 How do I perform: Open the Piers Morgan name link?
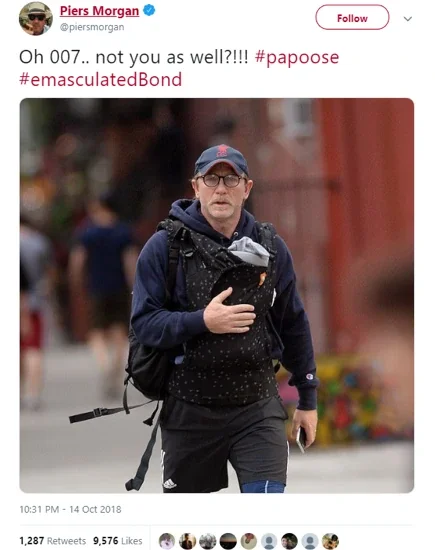tap(99, 11)
